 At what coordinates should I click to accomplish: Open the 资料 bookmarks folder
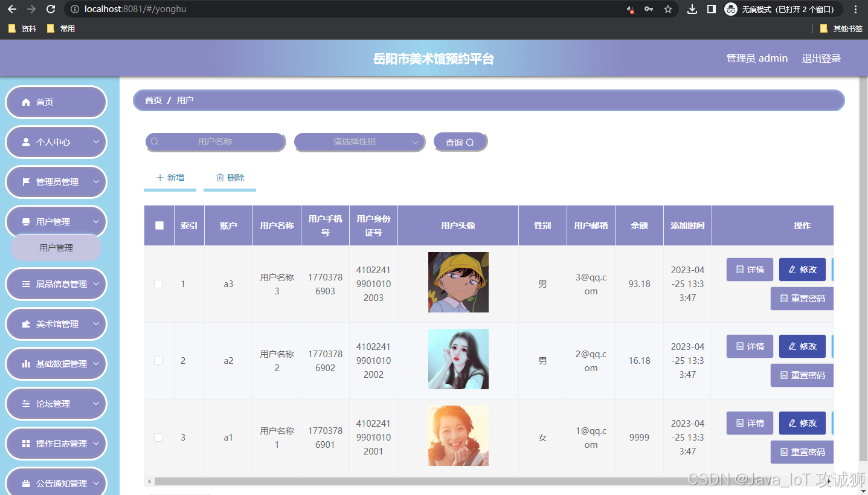coord(22,28)
